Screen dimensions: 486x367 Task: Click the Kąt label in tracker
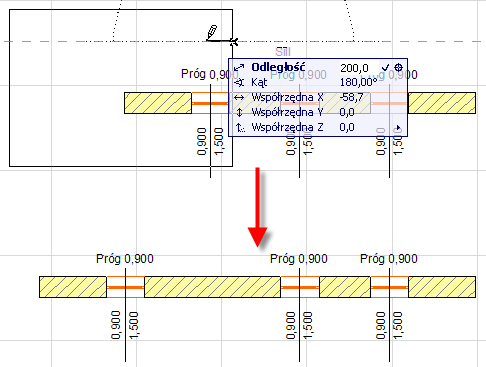259,82
